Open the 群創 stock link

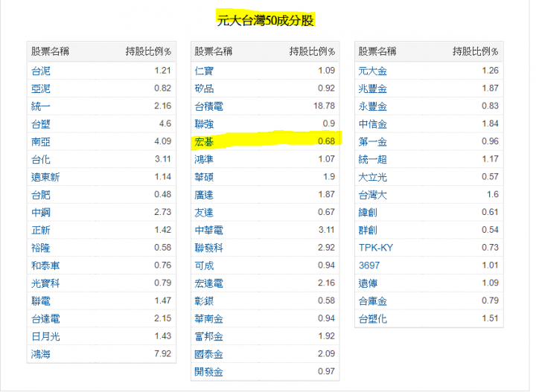click(x=368, y=230)
